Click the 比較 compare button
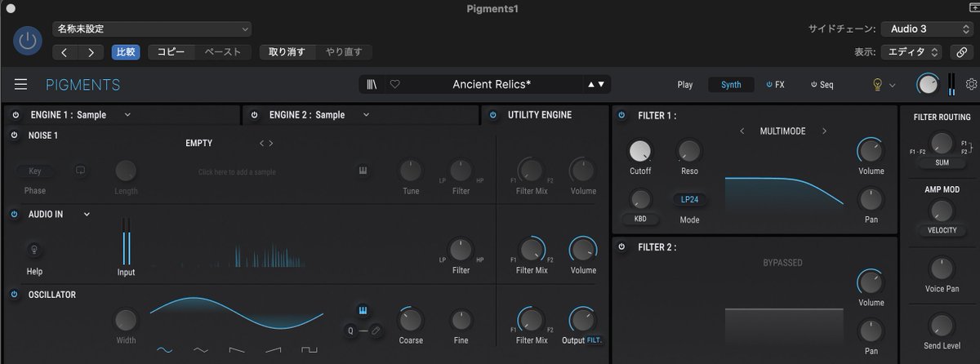This screenshot has width=980, height=364. pyautogui.click(x=126, y=52)
